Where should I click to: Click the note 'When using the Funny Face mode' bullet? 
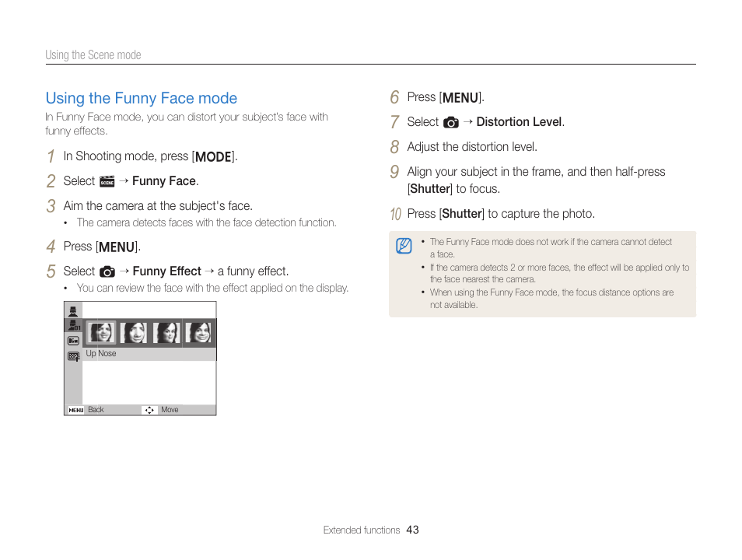[x=551, y=299]
